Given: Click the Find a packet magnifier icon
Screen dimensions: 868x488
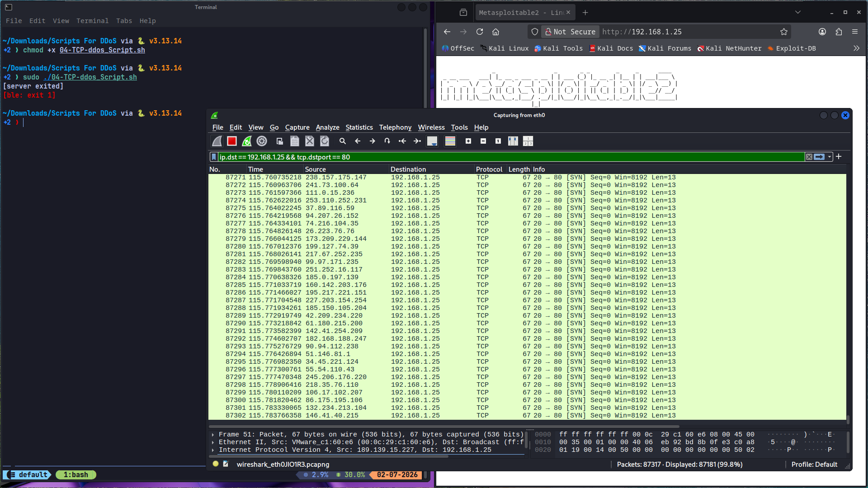Looking at the screenshot, I should tap(343, 141).
